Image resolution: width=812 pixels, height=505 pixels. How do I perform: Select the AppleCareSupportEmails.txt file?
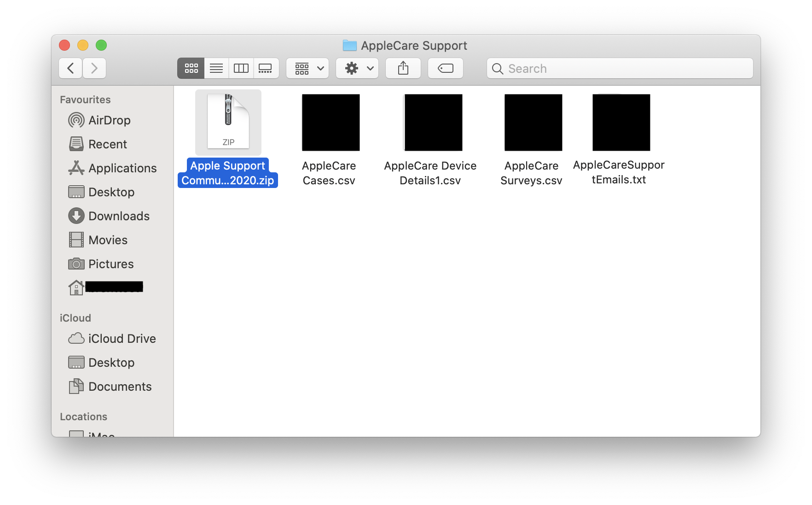[621, 123]
